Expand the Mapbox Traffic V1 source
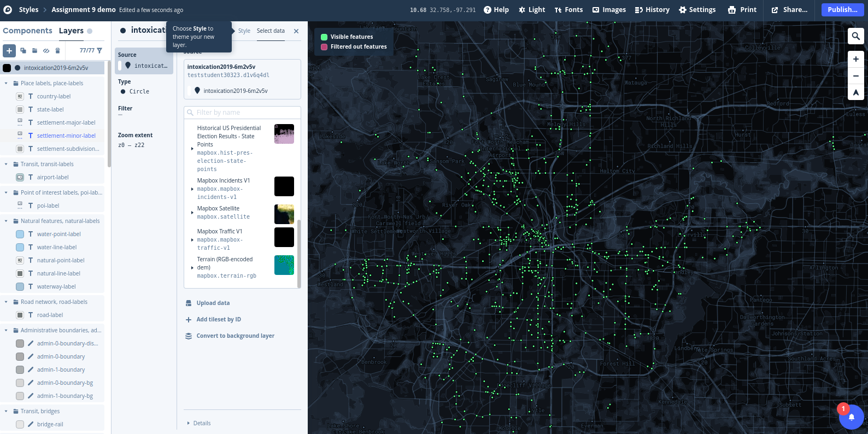Image resolution: width=868 pixels, height=434 pixels. pos(192,240)
